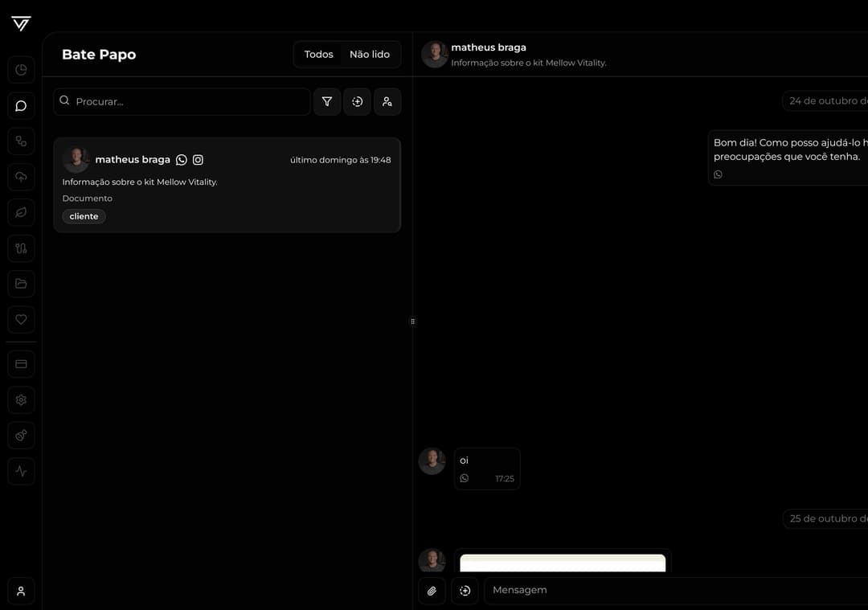
Task: Click the dashed circle plus button beside filter
Action: [x=358, y=102]
